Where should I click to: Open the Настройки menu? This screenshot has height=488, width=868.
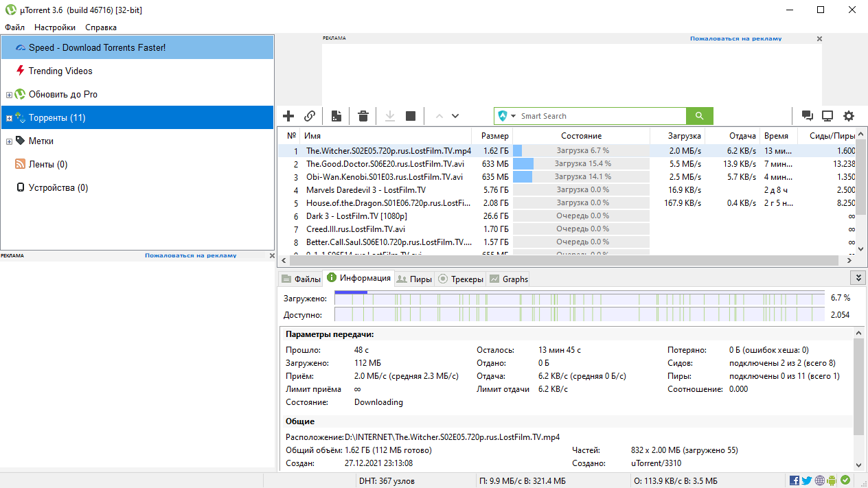pos(55,27)
